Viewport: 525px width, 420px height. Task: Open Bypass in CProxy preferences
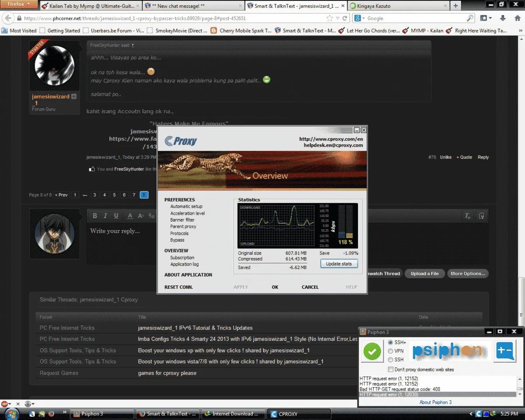pos(177,240)
